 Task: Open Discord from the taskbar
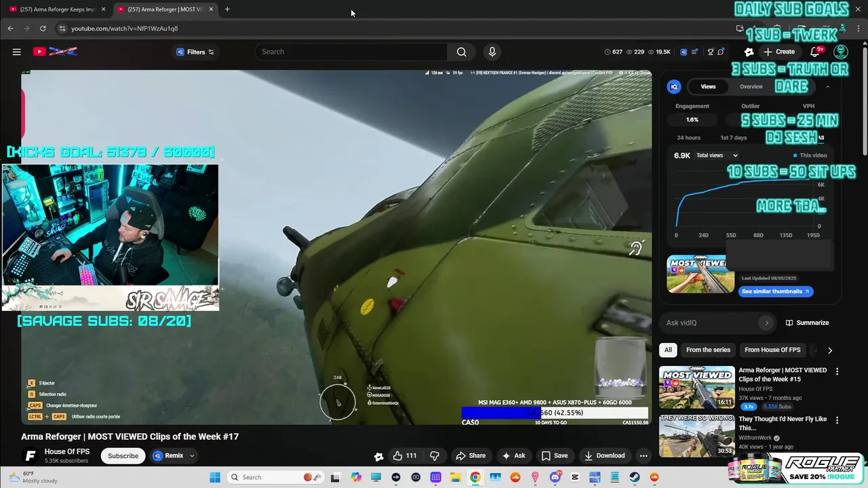tap(555, 477)
